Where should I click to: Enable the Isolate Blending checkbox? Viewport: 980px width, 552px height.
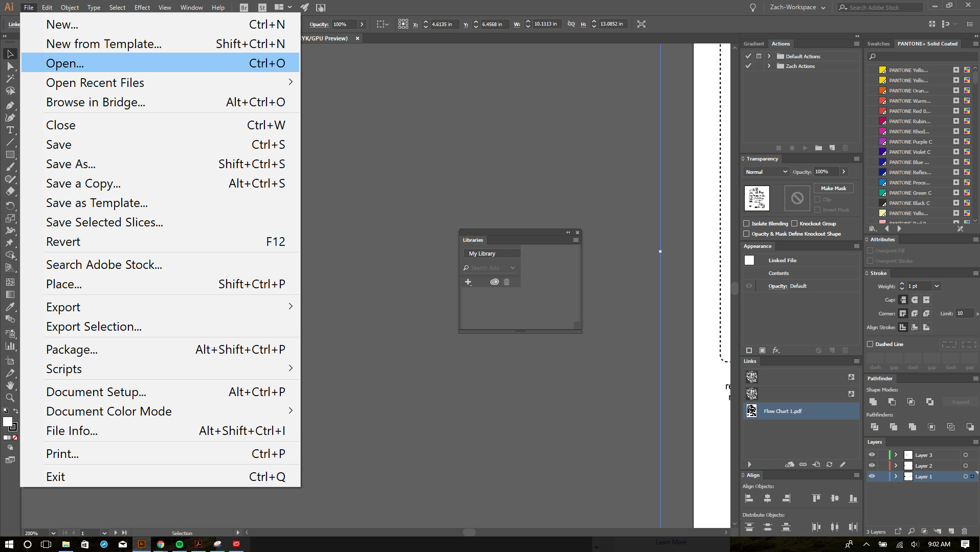tap(746, 223)
